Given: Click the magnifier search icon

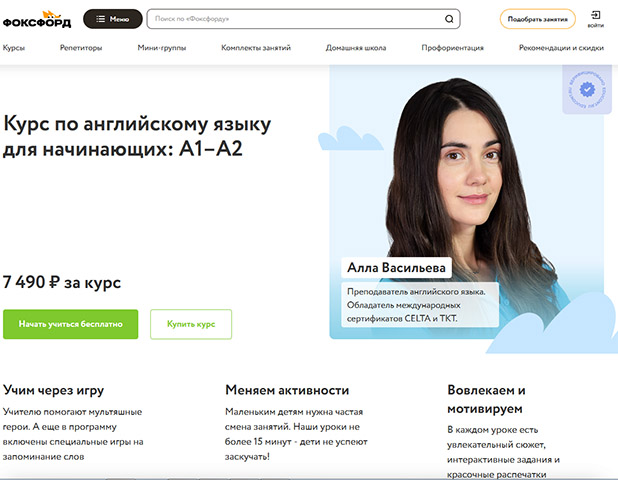Looking at the screenshot, I should coord(449,19).
